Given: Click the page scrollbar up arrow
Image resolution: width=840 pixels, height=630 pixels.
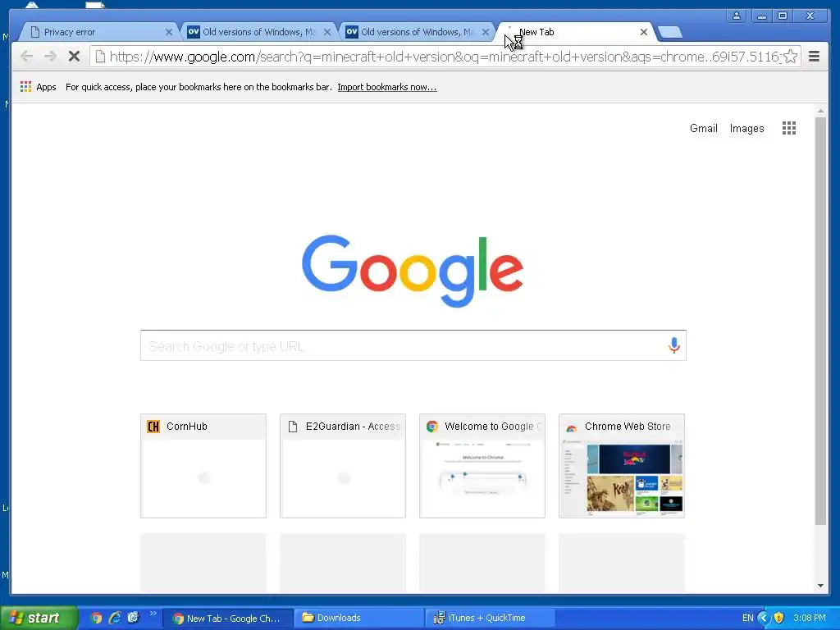Looking at the screenshot, I should pos(820,111).
